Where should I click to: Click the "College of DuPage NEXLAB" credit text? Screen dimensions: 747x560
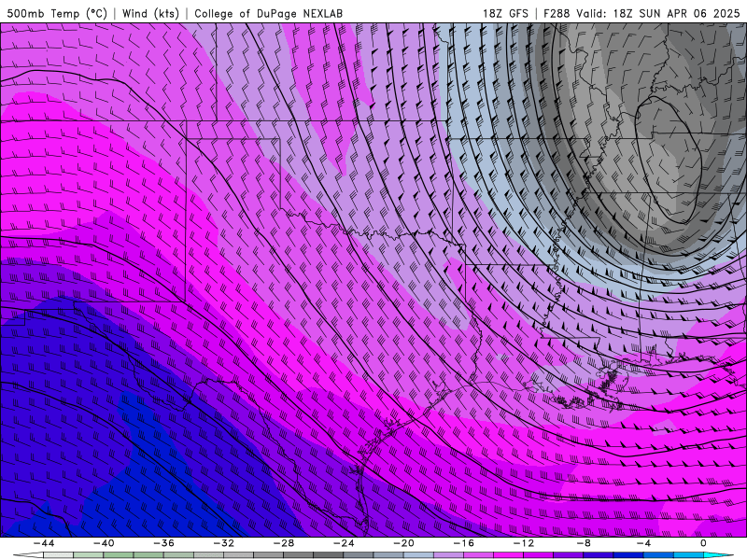pos(268,14)
